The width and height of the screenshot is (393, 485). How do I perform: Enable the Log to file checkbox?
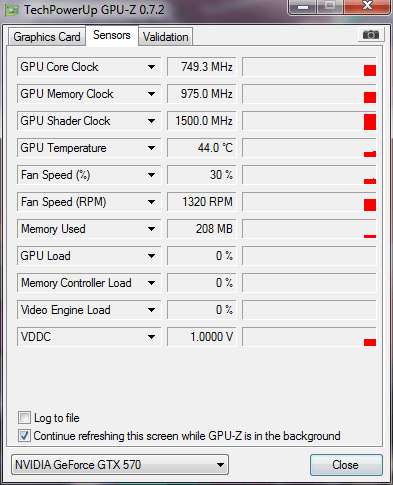point(24,417)
